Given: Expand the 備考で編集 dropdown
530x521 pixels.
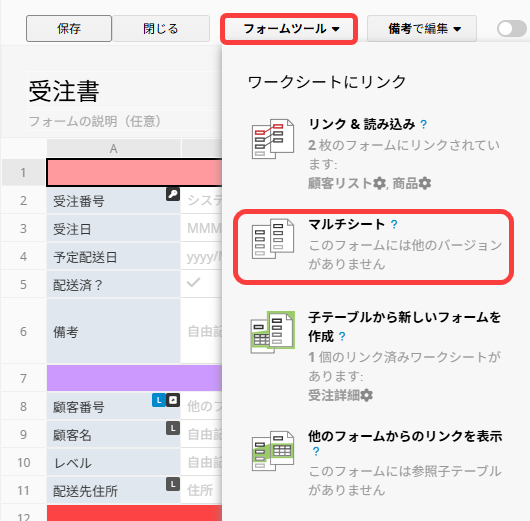Looking at the screenshot, I should click(422, 29).
